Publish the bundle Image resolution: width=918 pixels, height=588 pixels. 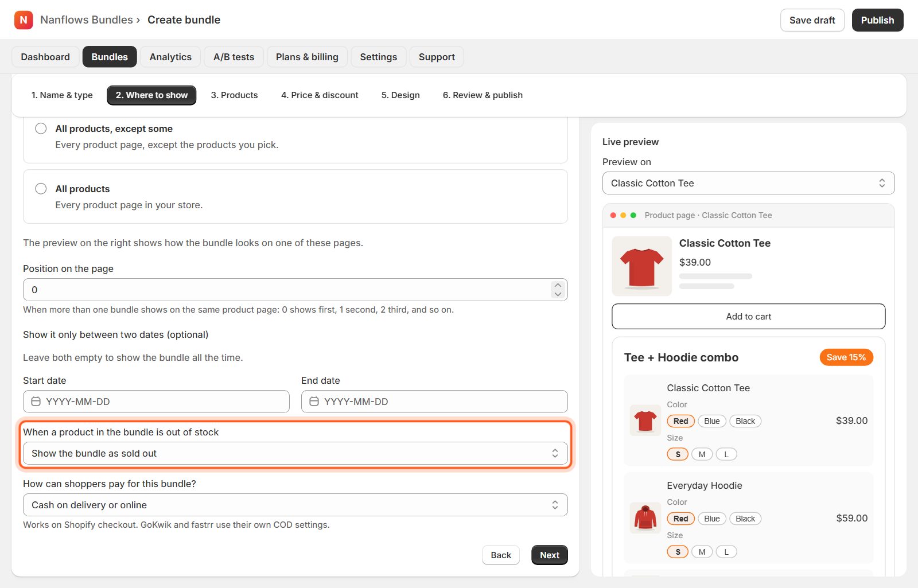pos(877,20)
